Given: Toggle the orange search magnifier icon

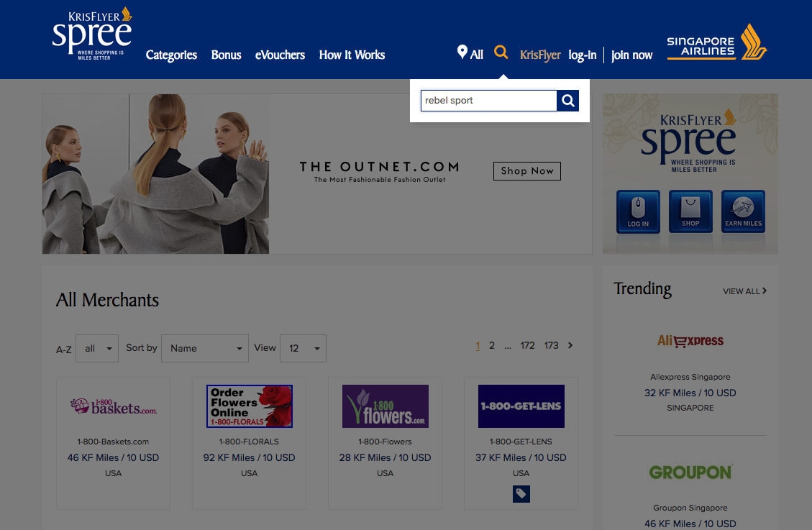Looking at the screenshot, I should [x=501, y=52].
